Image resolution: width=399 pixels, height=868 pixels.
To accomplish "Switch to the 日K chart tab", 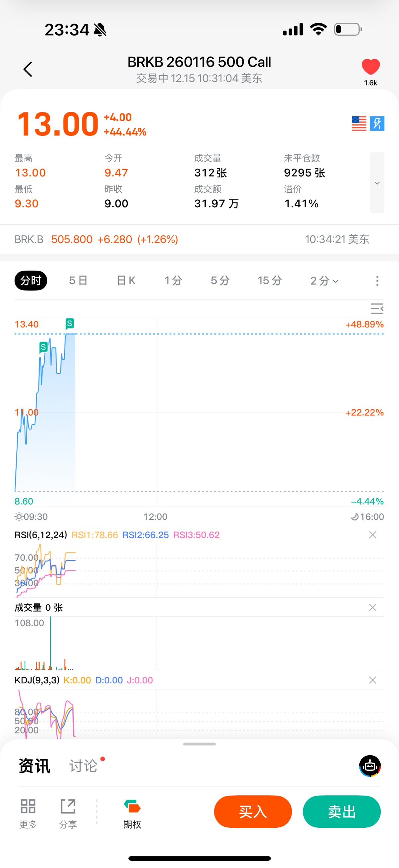I will tap(126, 280).
